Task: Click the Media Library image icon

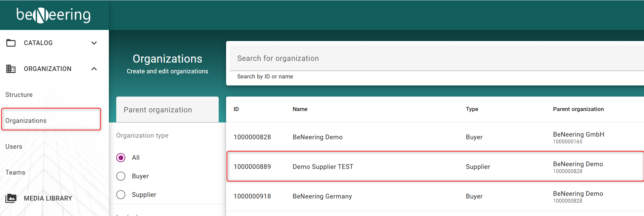Action: [11, 198]
